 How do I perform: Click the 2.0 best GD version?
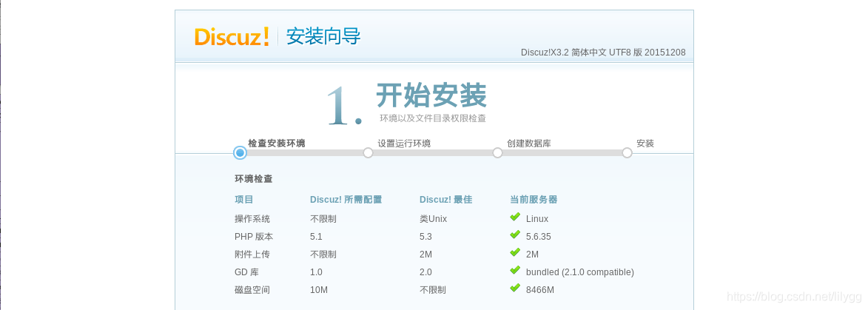pos(425,272)
